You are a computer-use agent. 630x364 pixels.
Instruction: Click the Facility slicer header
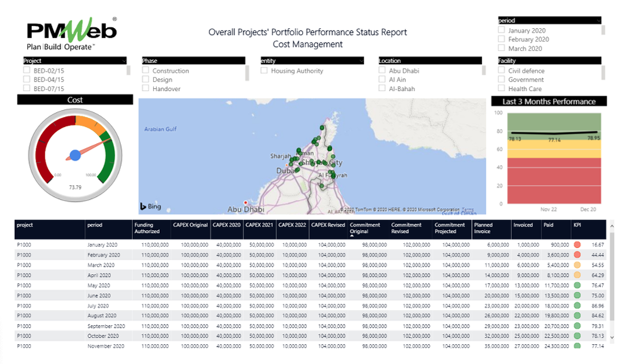[x=550, y=61]
